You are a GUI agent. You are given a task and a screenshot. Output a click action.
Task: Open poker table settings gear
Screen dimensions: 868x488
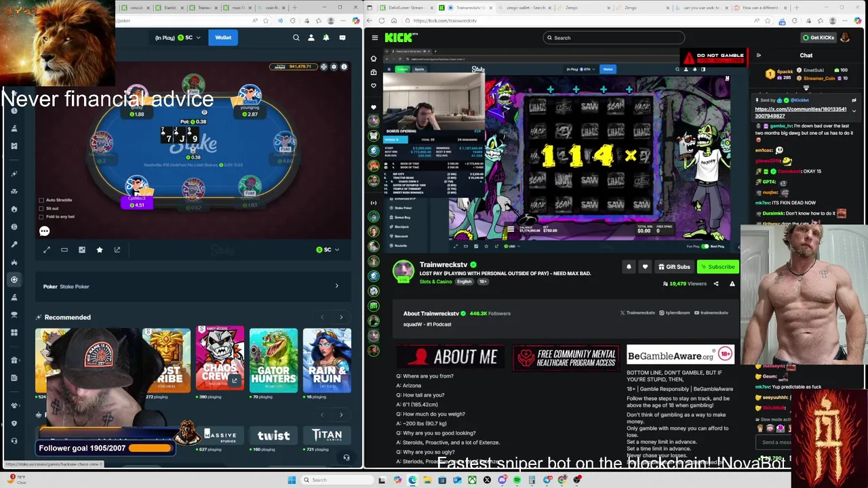pyautogui.click(x=334, y=67)
